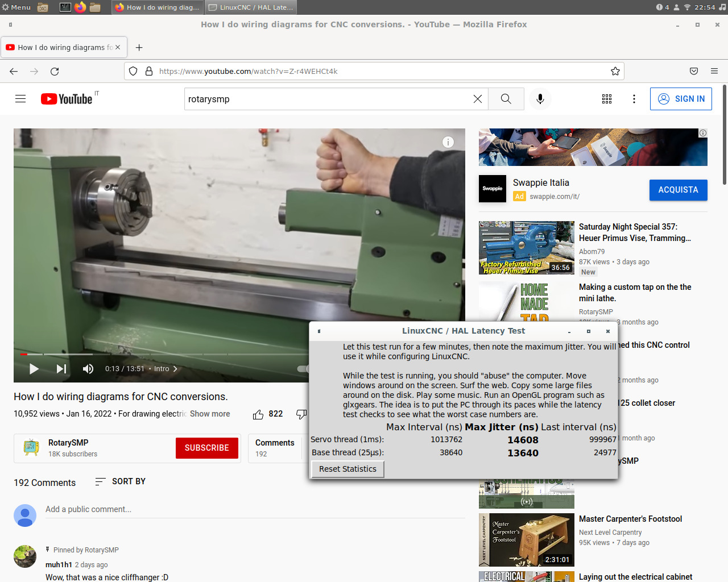The height and width of the screenshot is (582, 728).
Task: Switch to Firefox taskbar window entry
Action: tap(157, 7)
